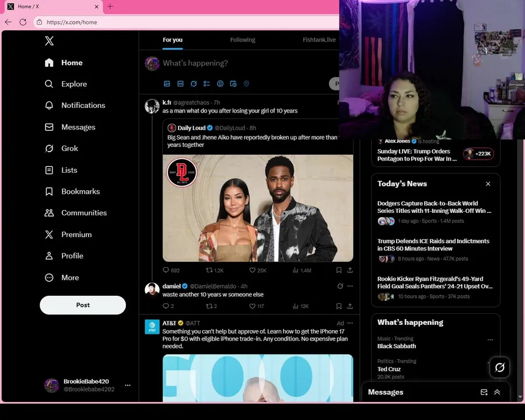Reply to damiel's post with 2 replies
525x420 pixels.
pyautogui.click(x=168, y=306)
